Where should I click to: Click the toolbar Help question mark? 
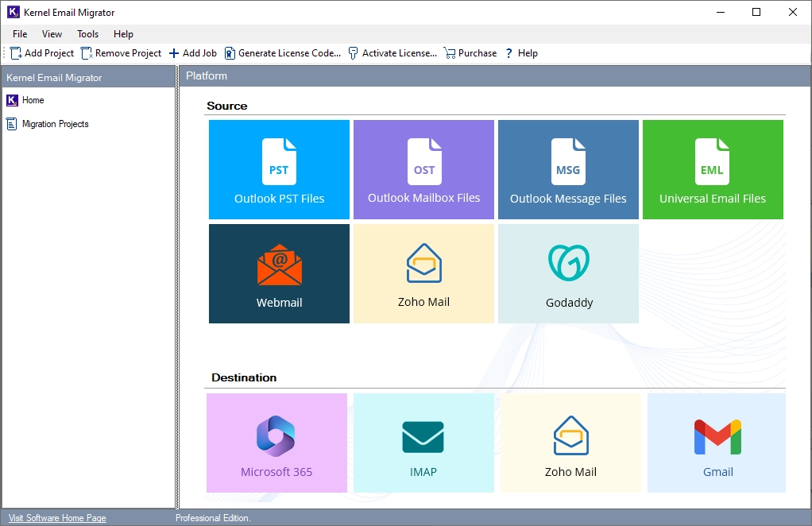(521, 52)
